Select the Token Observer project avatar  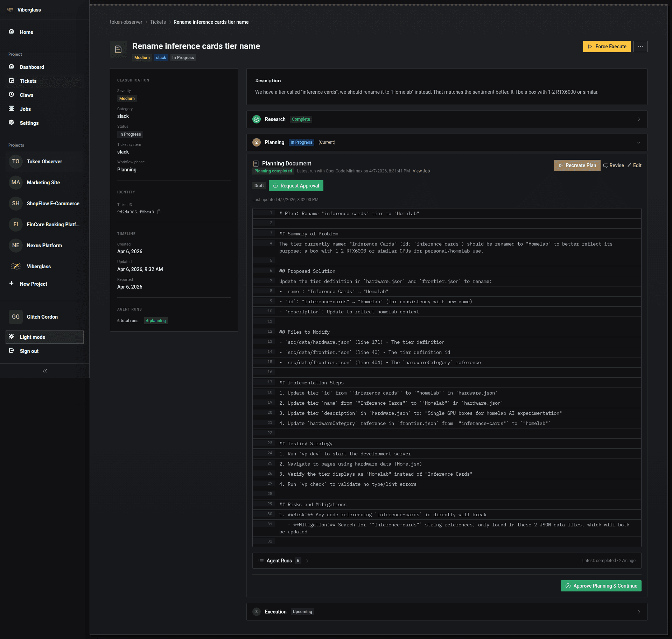point(15,161)
